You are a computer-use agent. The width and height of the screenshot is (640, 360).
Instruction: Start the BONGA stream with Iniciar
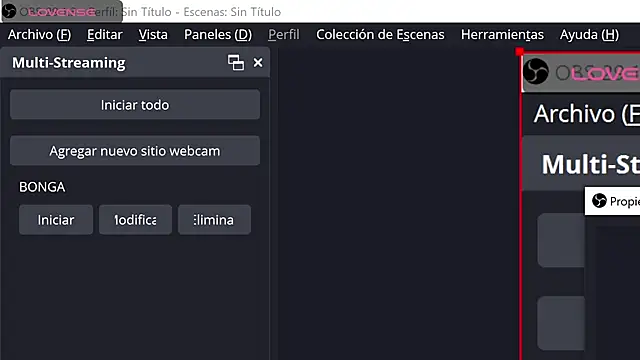pyautogui.click(x=56, y=220)
